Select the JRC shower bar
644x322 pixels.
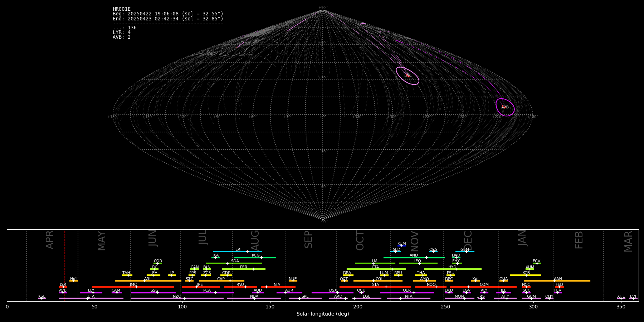(x=154, y=269)
